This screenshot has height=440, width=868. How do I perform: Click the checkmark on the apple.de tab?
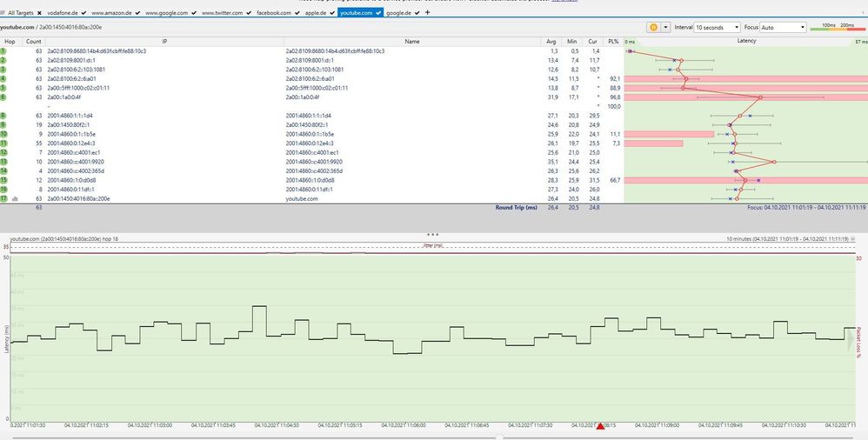(332, 13)
